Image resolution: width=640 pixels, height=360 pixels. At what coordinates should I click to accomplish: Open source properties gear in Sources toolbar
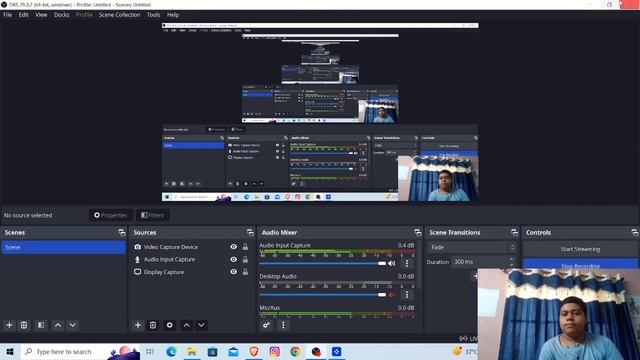coord(169,325)
